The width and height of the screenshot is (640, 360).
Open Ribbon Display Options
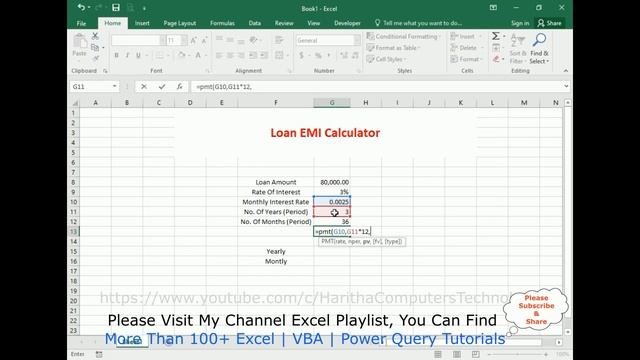[x=493, y=8]
